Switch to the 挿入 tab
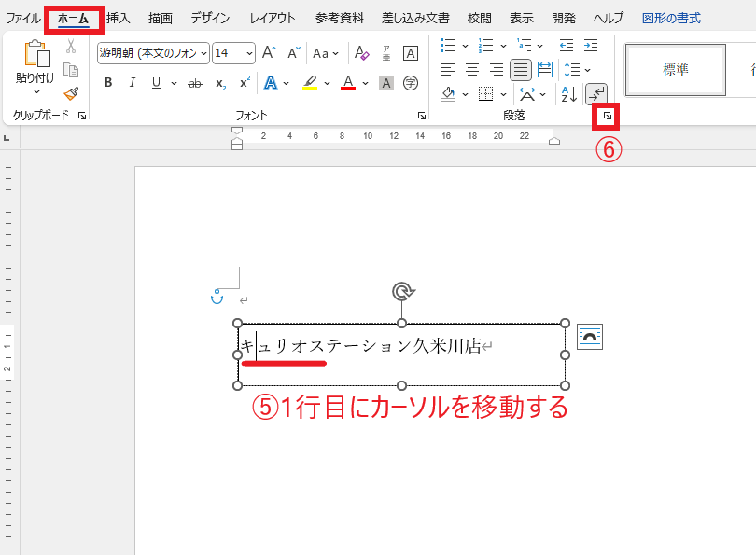The height and width of the screenshot is (555, 756). (119, 19)
